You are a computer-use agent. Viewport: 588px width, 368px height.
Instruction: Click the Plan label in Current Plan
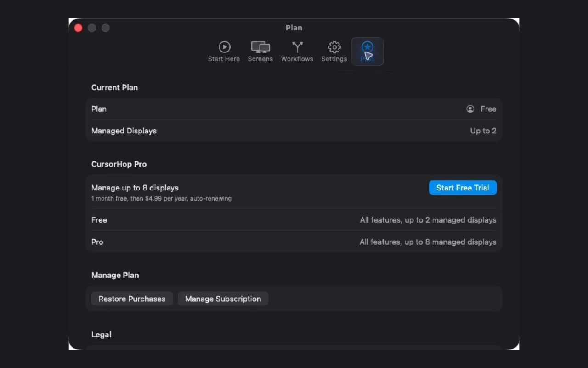click(x=99, y=109)
